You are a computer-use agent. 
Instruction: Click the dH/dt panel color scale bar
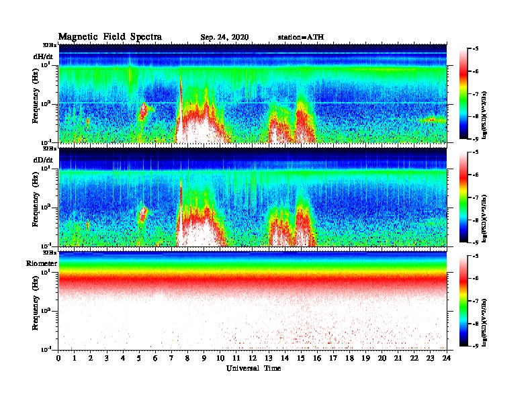463,93
